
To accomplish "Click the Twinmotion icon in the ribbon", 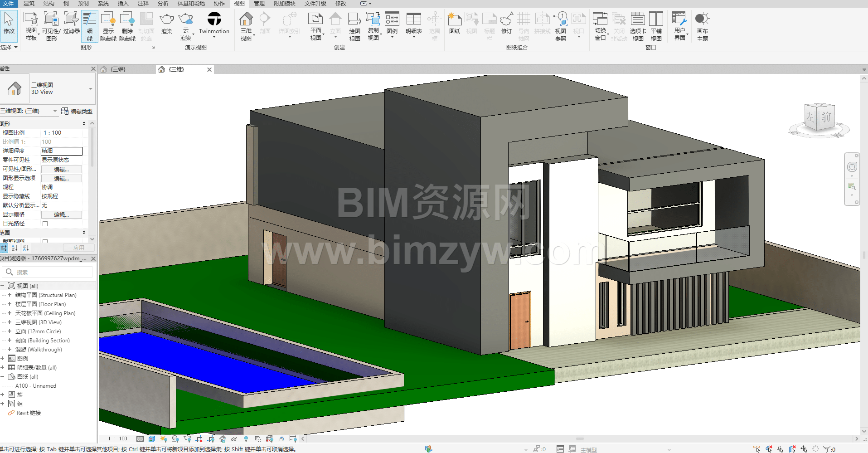I will click(214, 19).
